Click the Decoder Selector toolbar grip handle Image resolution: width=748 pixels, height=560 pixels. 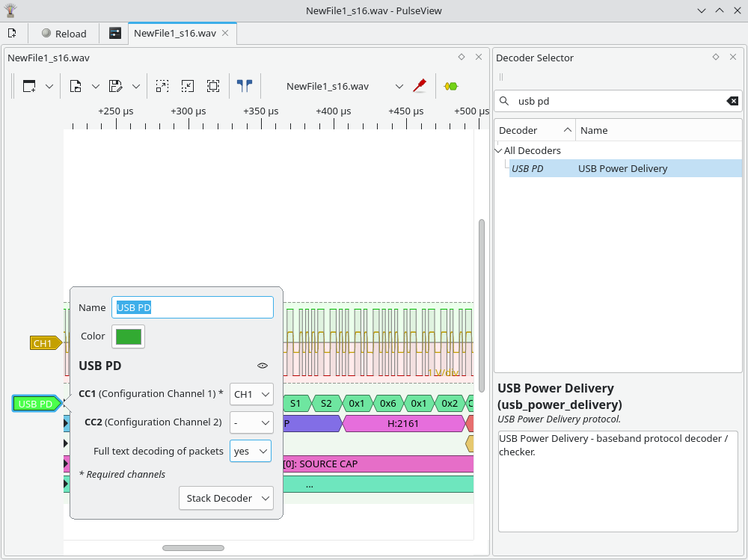click(501, 77)
